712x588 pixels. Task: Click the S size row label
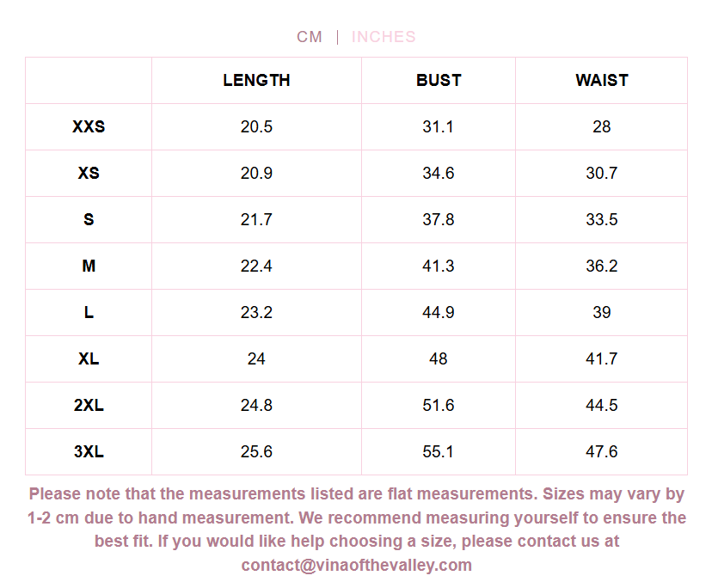[x=89, y=219]
